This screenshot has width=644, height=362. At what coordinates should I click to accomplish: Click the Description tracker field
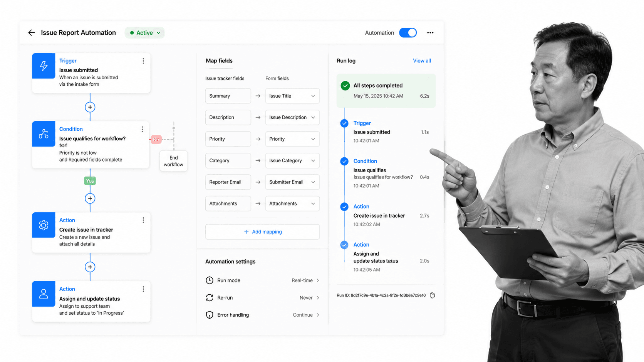click(228, 118)
